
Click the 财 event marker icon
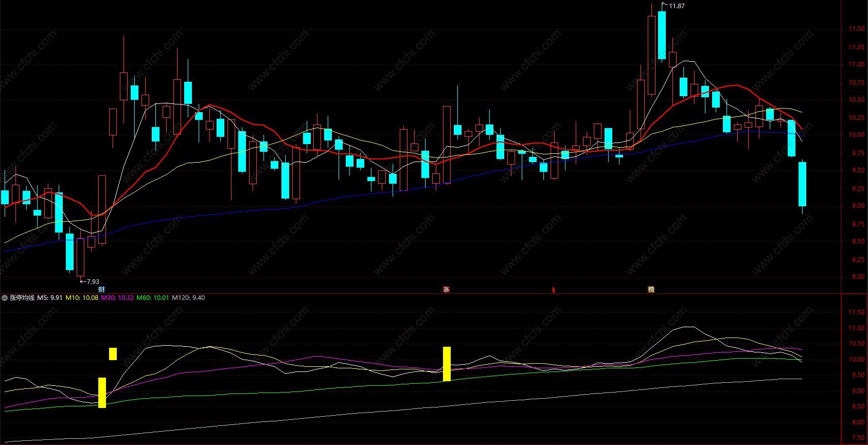click(x=101, y=290)
